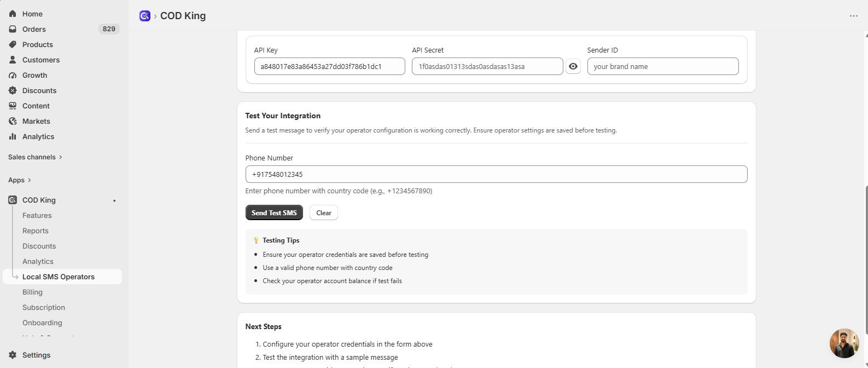Click 'Check your operator account balance' tip
The height and width of the screenshot is (368, 868).
pyautogui.click(x=332, y=281)
